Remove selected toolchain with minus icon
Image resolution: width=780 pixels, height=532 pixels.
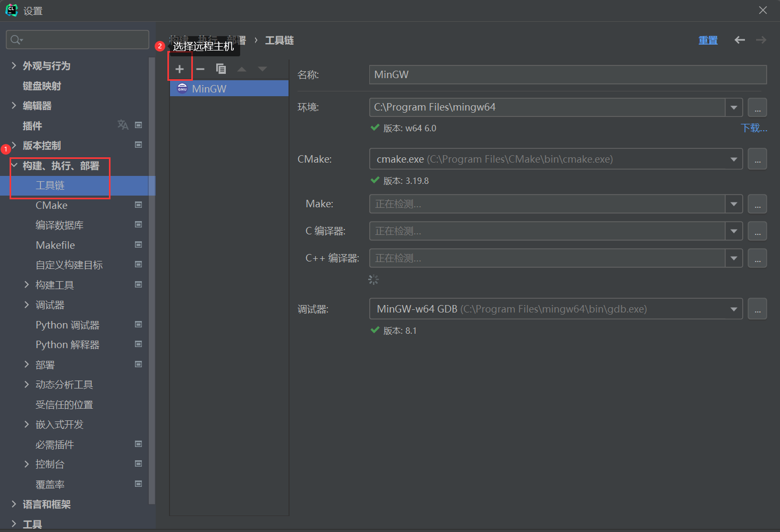(200, 69)
